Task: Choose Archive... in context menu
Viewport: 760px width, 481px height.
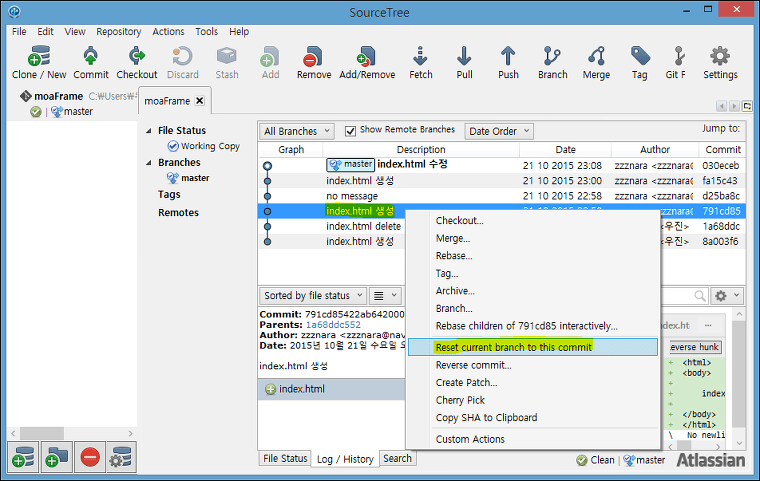Action: pos(533,290)
